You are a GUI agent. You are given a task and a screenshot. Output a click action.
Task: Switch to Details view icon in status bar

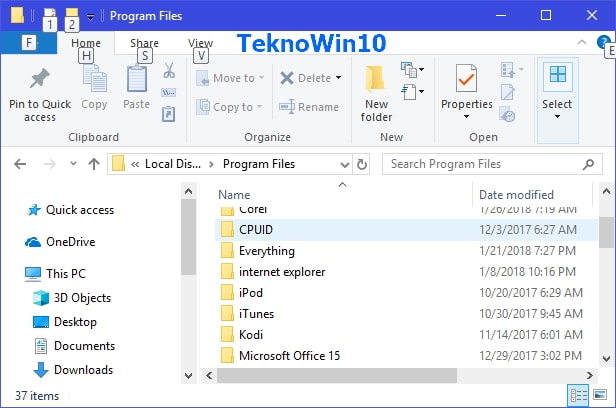click(x=578, y=395)
